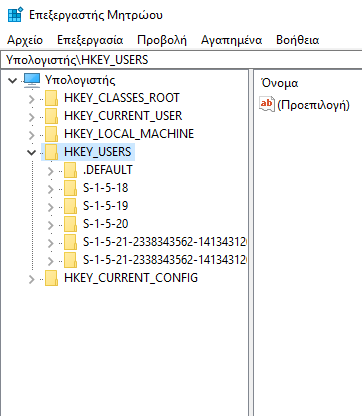Click the ab string value icon of (Προεπιλογή)
Viewport: 362px width, 416px height.
267,104
